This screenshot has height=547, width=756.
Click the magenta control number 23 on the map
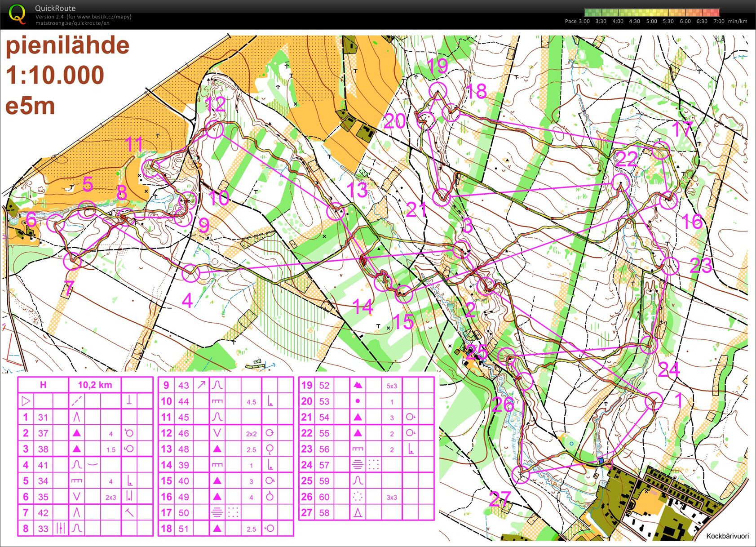coord(701,266)
